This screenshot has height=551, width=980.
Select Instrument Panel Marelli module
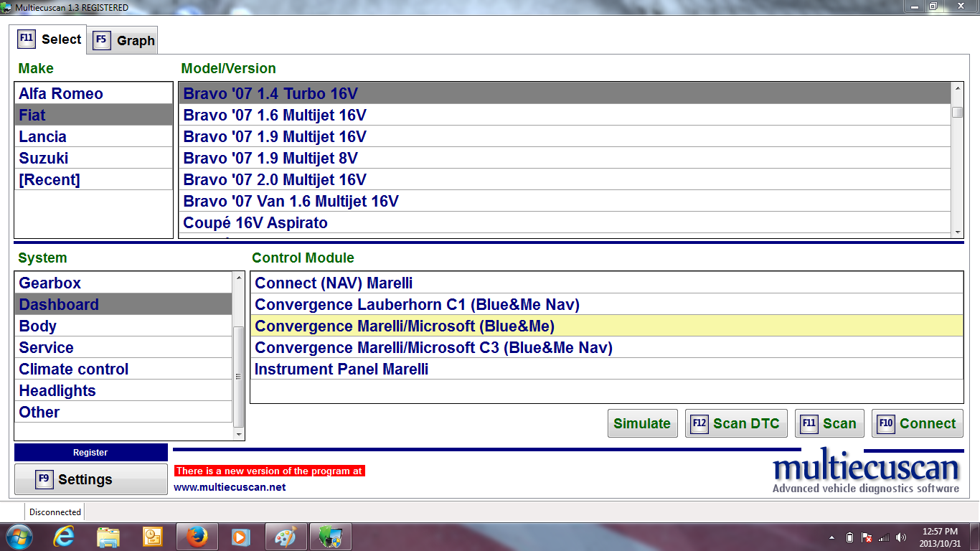click(x=606, y=369)
